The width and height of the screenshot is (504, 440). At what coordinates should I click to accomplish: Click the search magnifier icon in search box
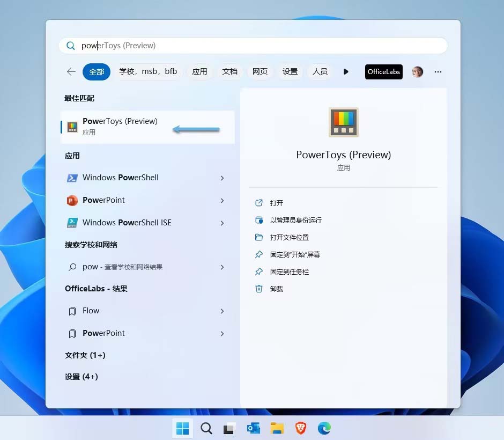coord(70,46)
